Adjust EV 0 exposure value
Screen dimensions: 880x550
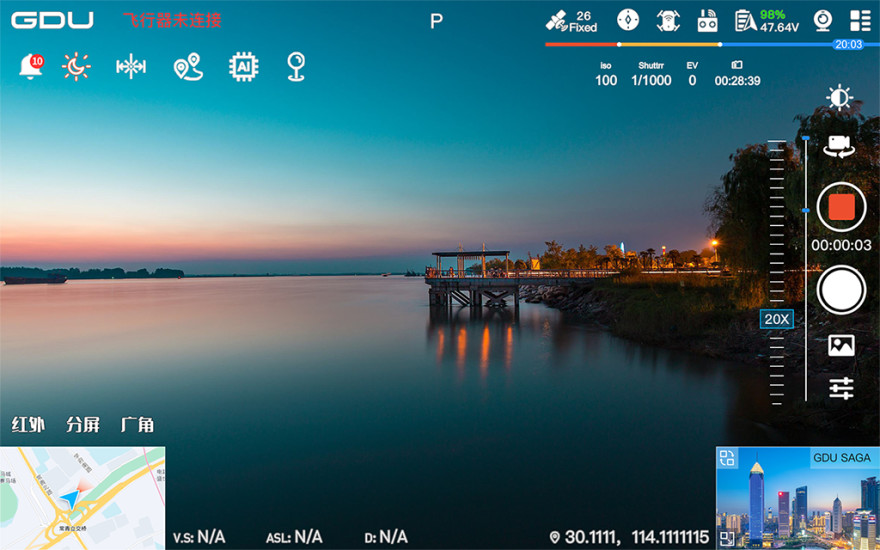click(692, 75)
